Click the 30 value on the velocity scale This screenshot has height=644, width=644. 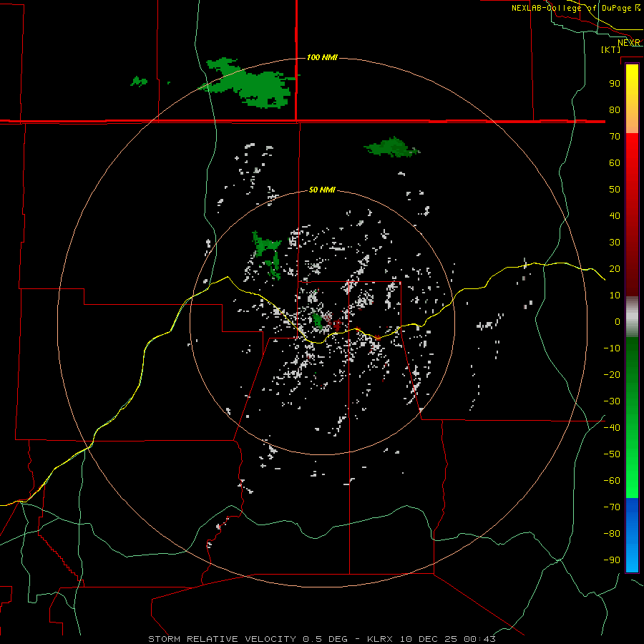615,243
